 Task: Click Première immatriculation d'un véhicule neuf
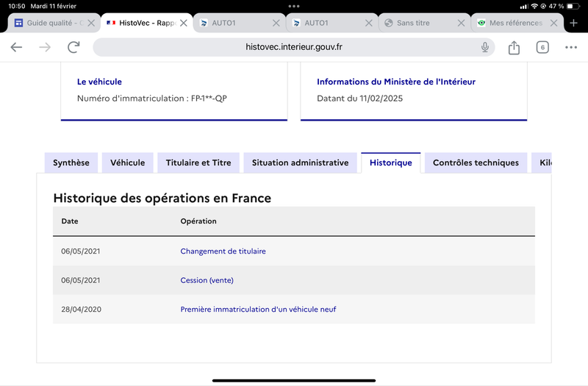[259, 310]
